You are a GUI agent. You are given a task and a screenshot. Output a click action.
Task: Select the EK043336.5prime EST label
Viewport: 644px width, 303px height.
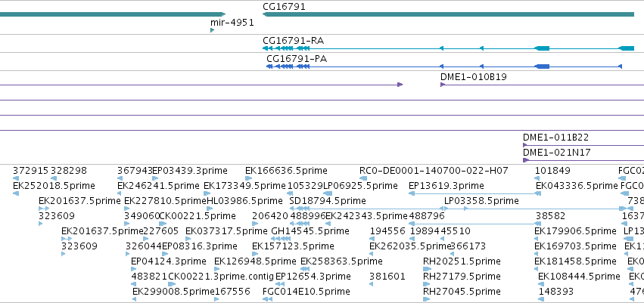click(x=577, y=186)
